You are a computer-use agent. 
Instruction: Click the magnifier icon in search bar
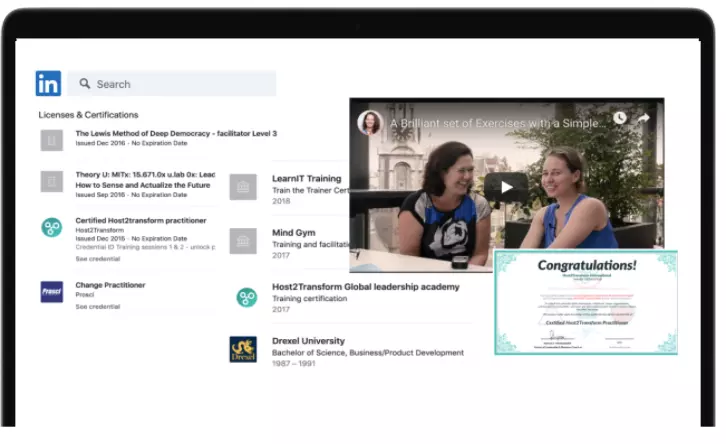point(85,83)
